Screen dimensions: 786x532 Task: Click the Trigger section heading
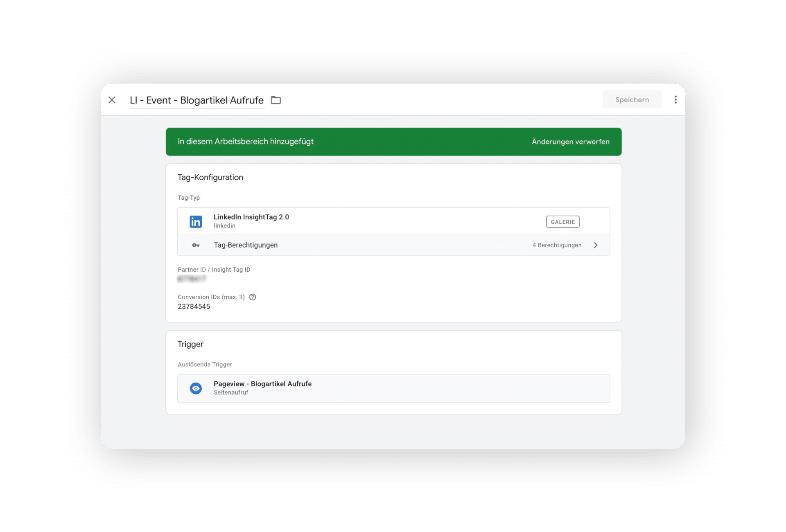coord(190,344)
